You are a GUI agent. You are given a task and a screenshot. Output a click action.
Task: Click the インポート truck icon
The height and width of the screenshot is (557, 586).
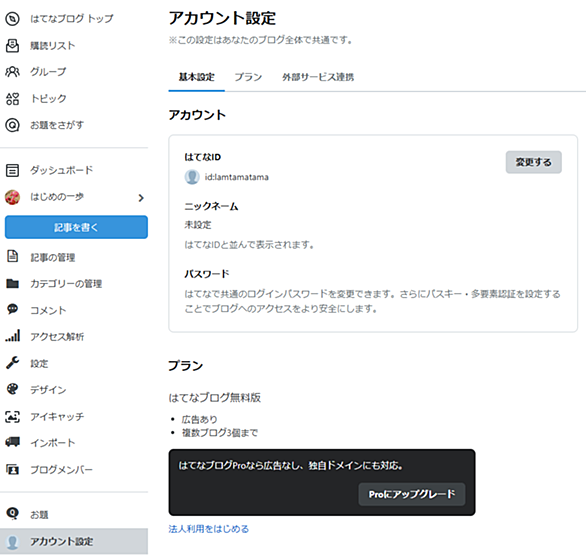point(12,442)
